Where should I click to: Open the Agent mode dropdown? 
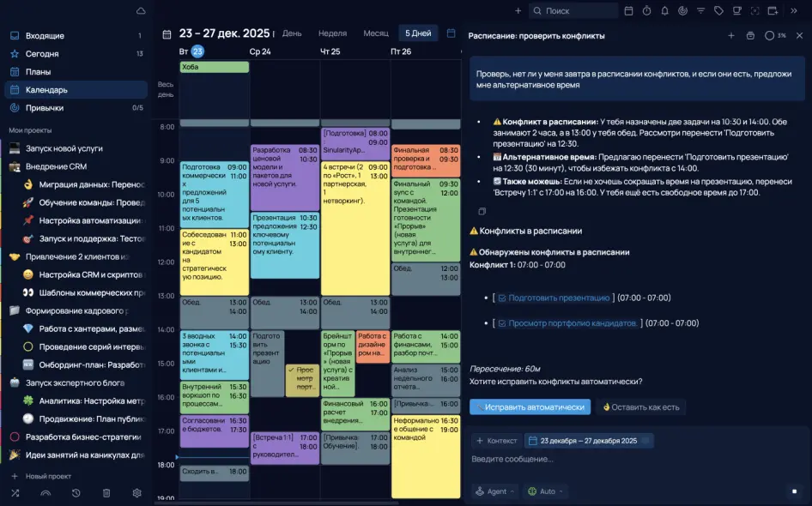(495, 491)
